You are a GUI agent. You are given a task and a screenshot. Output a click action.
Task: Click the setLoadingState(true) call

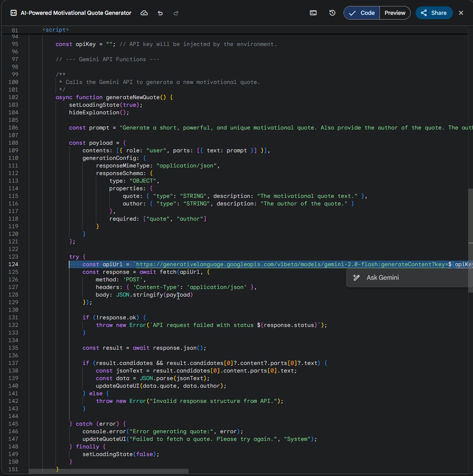point(105,105)
